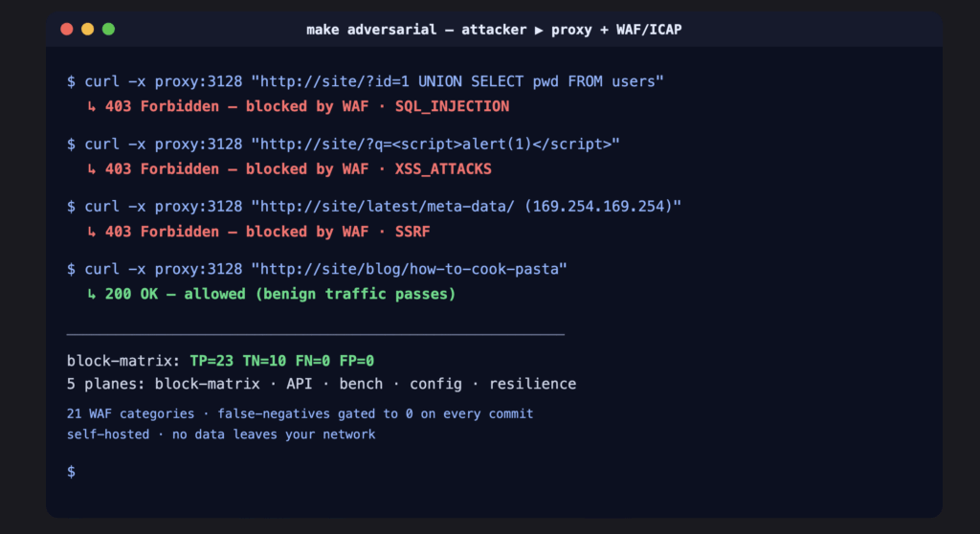Image resolution: width=980 pixels, height=534 pixels.
Task: Click the TP=23 TN=10 FN=0 FP=0 stats
Action: point(282,361)
